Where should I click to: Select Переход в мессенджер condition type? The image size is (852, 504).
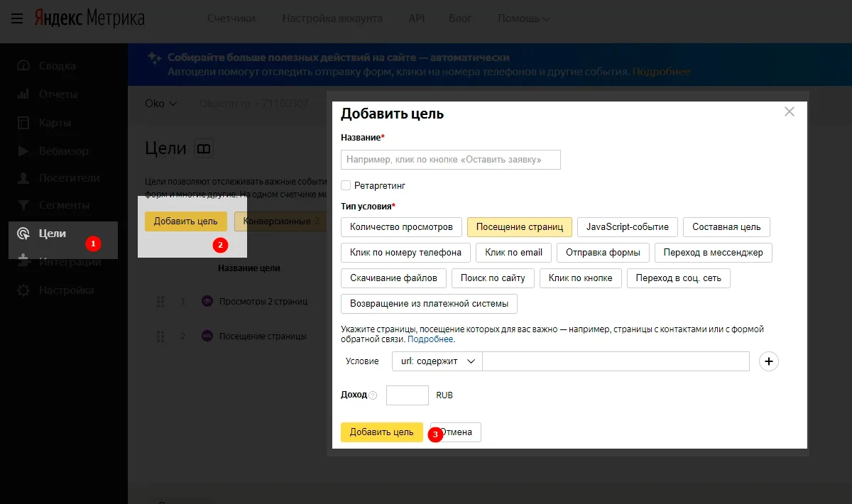tap(713, 252)
